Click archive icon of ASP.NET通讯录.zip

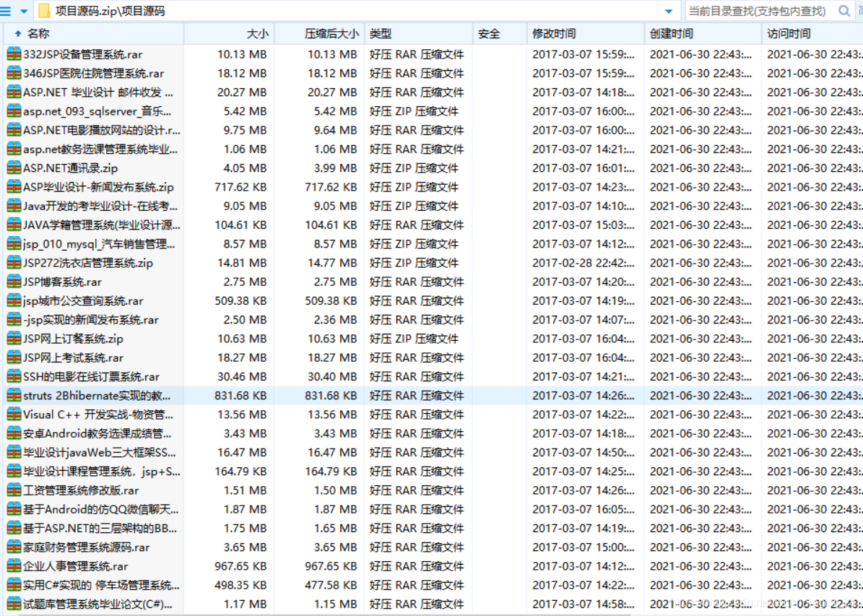point(14,168)
